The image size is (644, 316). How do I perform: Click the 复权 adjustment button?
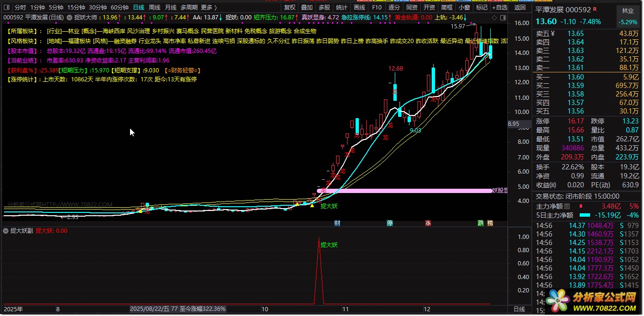(x=290, y=8)
